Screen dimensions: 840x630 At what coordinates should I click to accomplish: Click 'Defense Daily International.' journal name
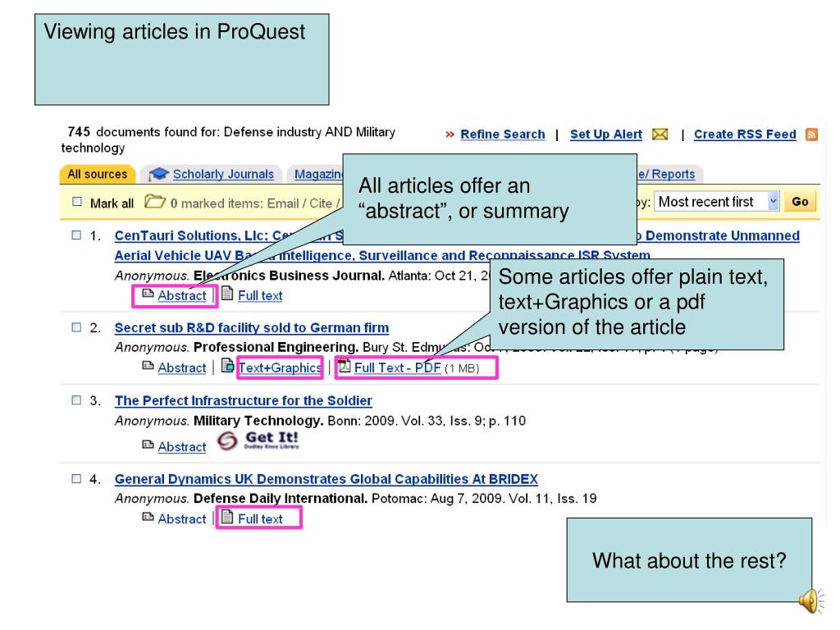tap(281, 499)
